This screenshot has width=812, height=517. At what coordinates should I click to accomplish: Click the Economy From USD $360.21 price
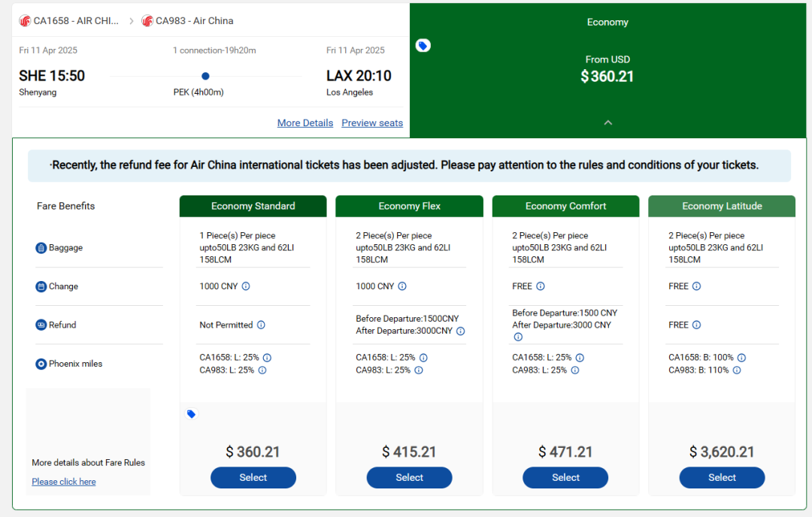pos(607,76)
